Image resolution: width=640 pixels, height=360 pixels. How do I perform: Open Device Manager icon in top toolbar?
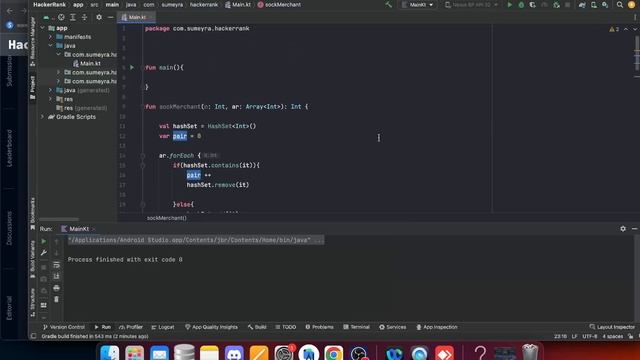(x=594, y=5)
